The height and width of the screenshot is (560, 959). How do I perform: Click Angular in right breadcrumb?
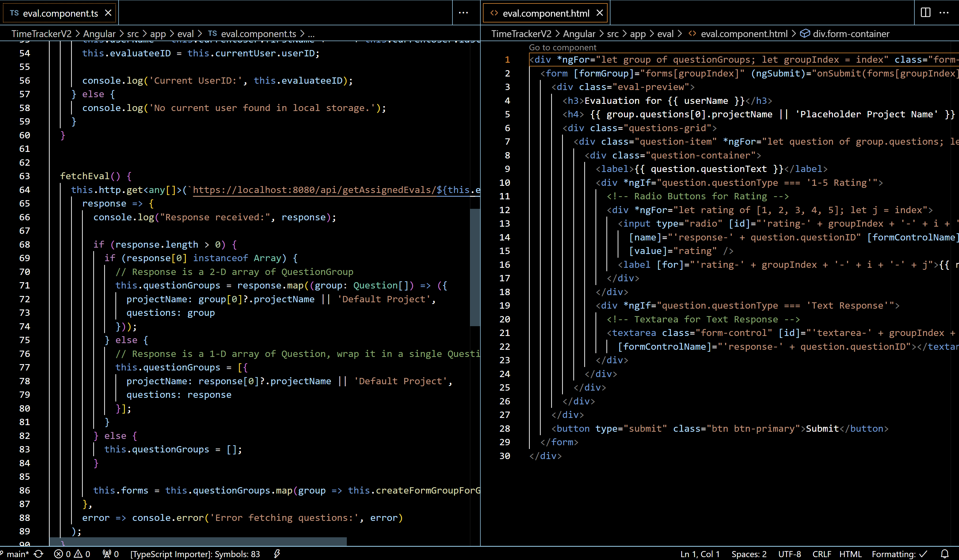[x=579, y=34]
